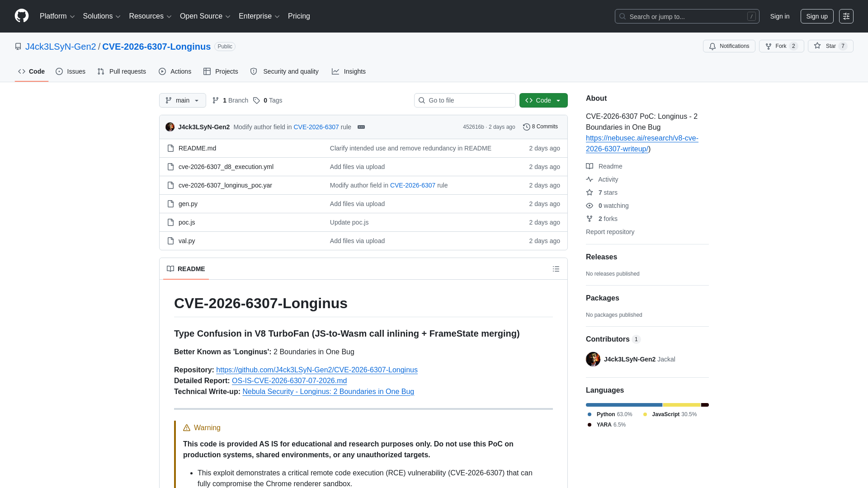Click file icon for cve-2026-6307_d8_execution.yml

coord(170,167)
